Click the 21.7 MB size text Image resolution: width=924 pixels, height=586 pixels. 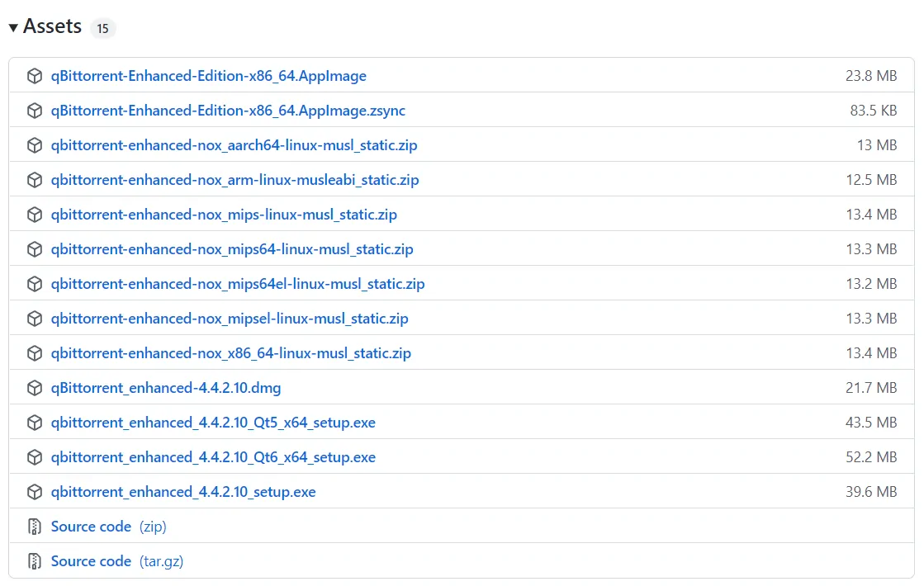click(871, 388)
